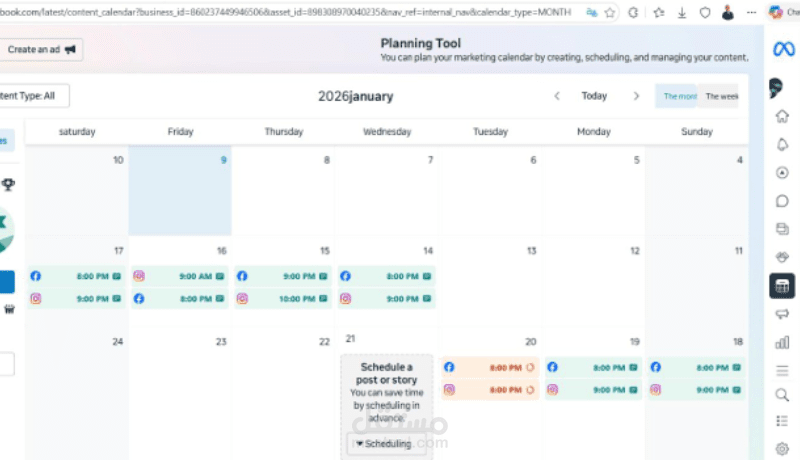Click the browser profile avatar icon
Viewport: 800px width, 460px height.
pos(728,12)
